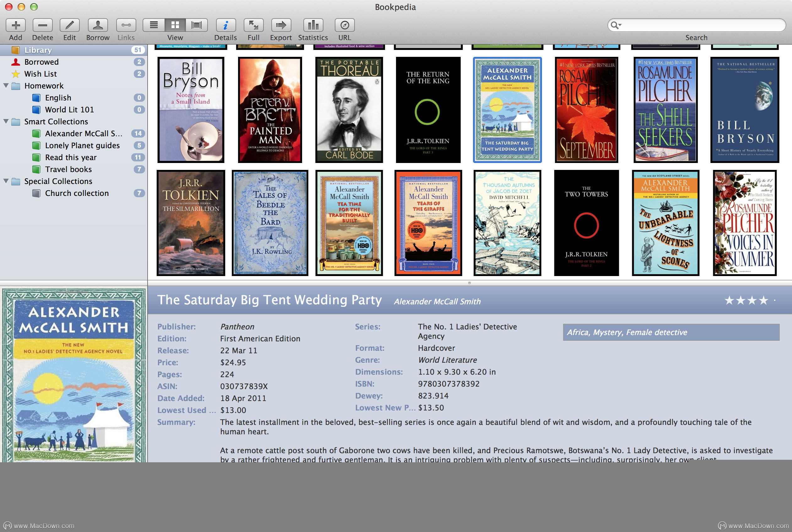Image resolution: width=792 pixels, height=532 pixels.
Task: Collapse the Homework folder triangle
Action: click(x=6, y=85)
